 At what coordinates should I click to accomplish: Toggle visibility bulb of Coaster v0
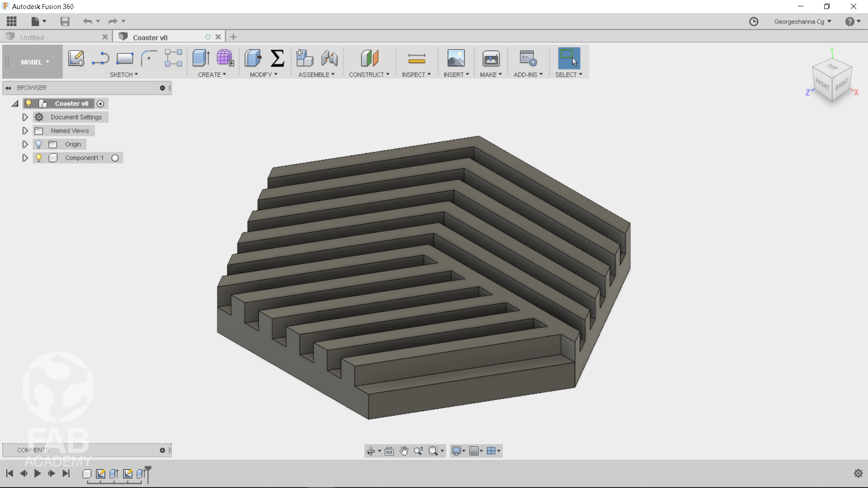coord(28,103)
